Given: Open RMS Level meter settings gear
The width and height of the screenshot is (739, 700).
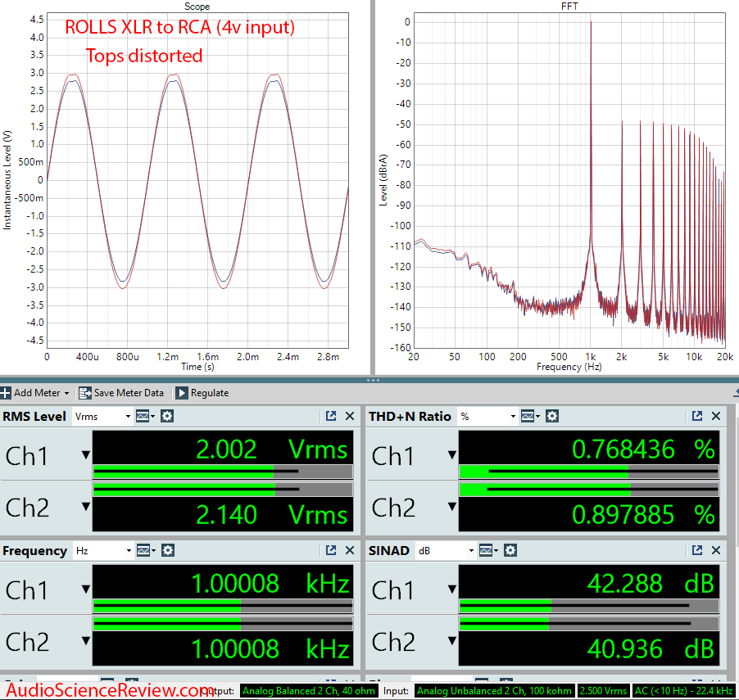Looking at the screenshot, I should point(167,417).
